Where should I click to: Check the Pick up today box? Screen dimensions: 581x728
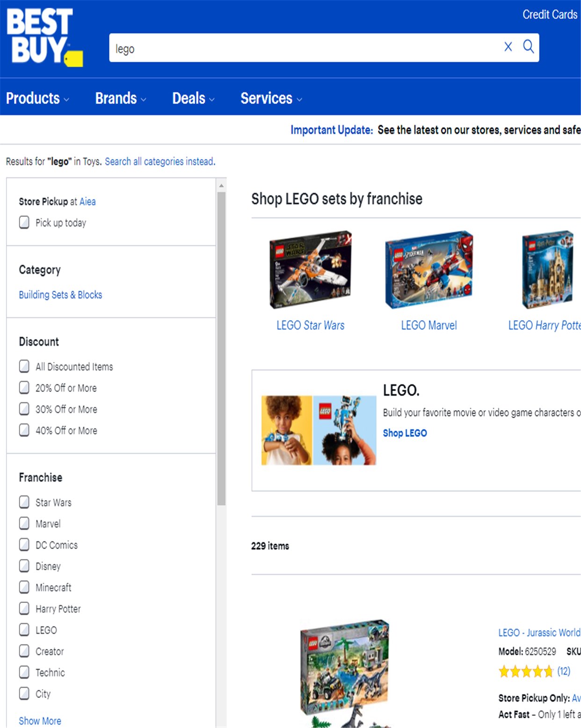pos(24,222)
